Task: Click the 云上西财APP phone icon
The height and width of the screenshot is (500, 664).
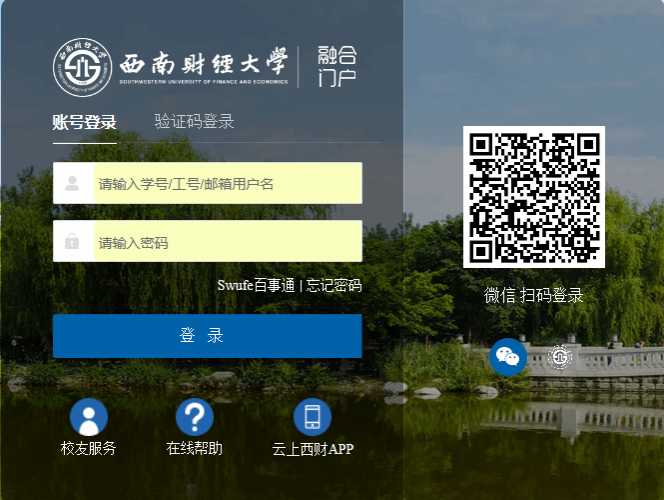Action: pyautogui.click(x=312, y=416)
